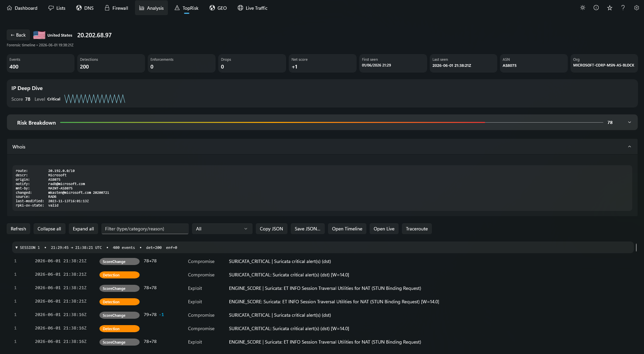644x354 pixels.
Task: Open the Live Traffic tab
Action: (252, 8)
